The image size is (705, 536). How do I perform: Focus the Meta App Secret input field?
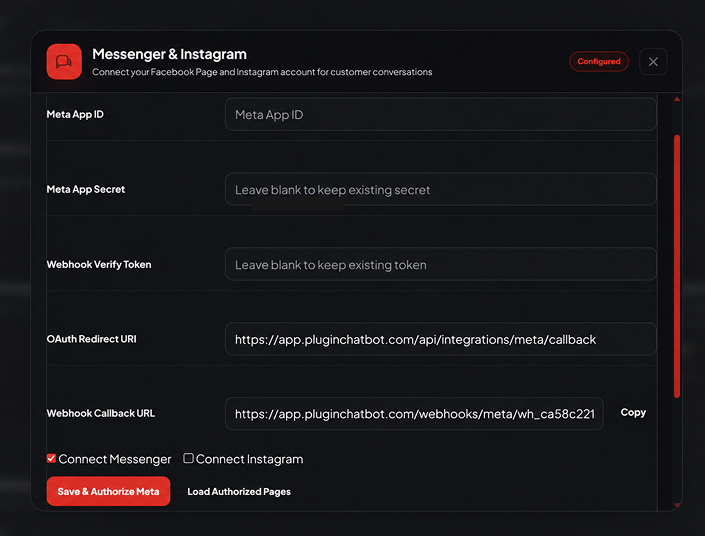pos(441,189)
